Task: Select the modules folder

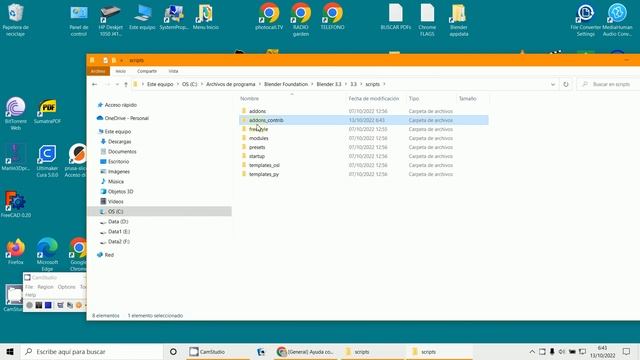Action: (258, 138)
